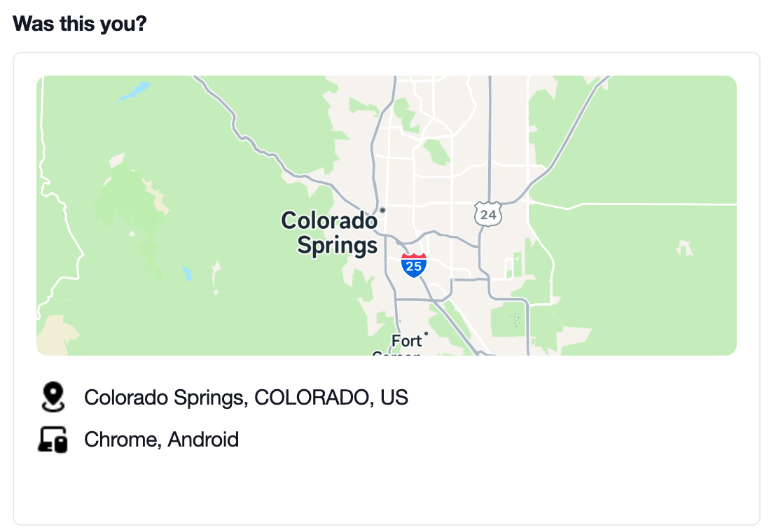The height and width of the screenshot is (532, 769).
Task: Click the location pin icon
Action: pos(53,397)
